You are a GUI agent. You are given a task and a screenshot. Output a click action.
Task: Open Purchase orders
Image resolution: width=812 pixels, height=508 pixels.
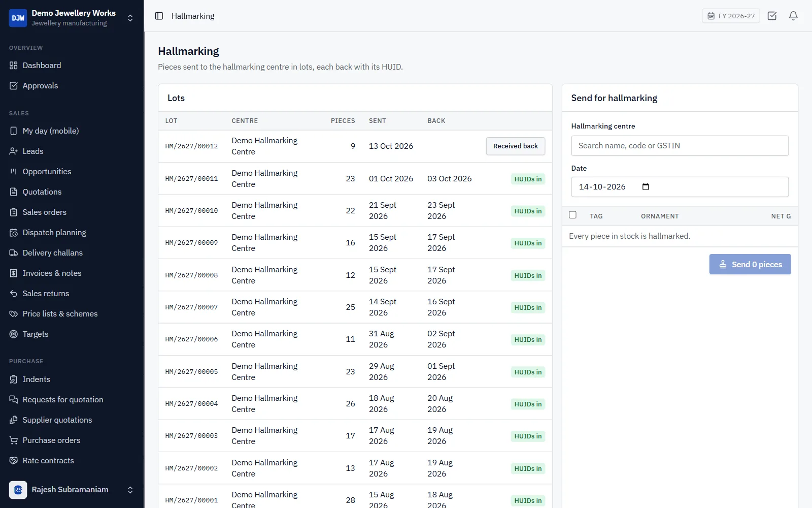click(x=72, y=440)
